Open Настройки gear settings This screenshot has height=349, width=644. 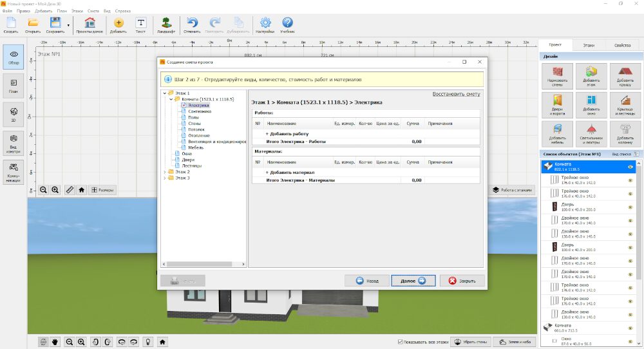click(265, 25)
